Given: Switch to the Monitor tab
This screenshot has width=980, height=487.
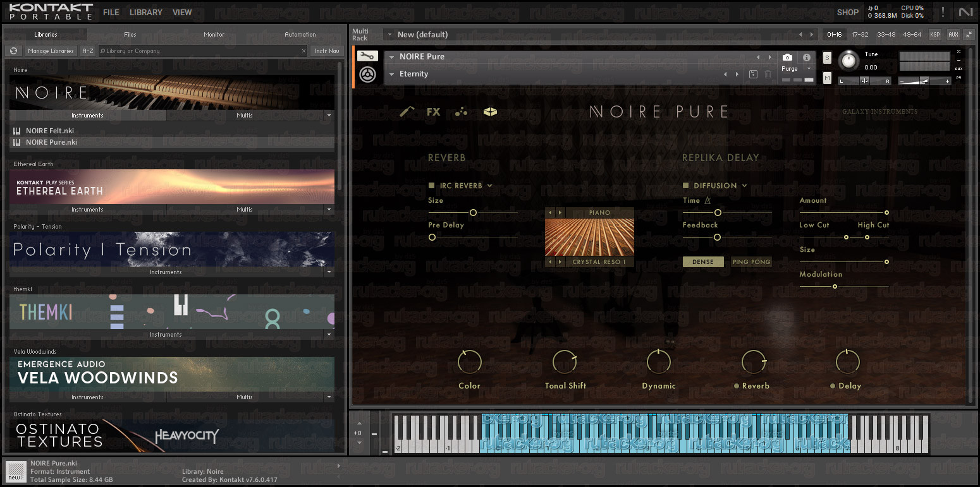Looking at the screenshot, I should 214,35.
